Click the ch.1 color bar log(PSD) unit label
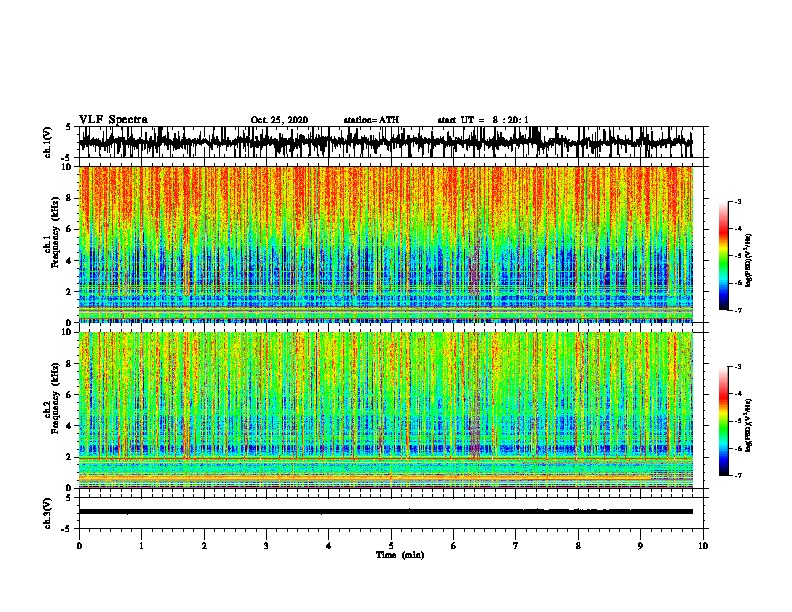The image size is (792, 612). [x=748, y=260]
